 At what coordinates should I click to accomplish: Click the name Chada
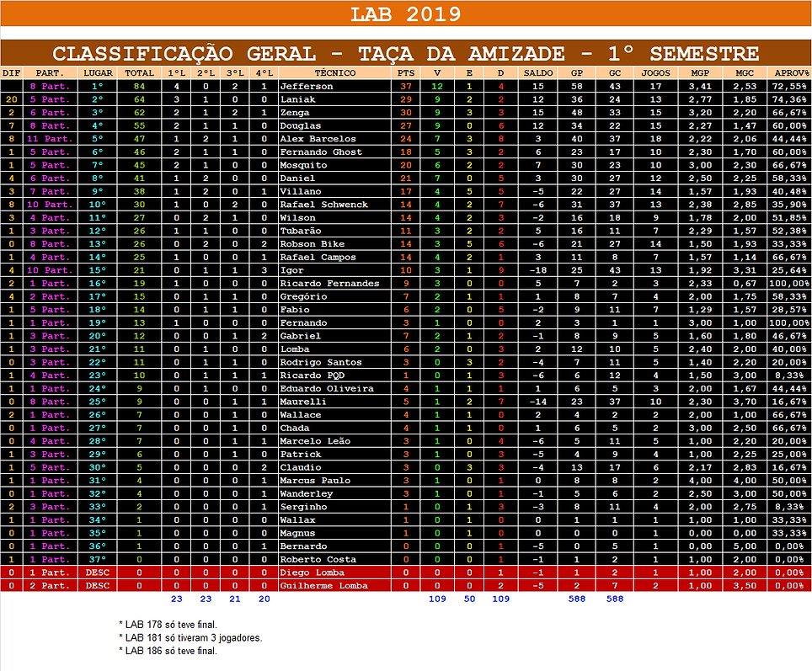[x=295, y=429]
